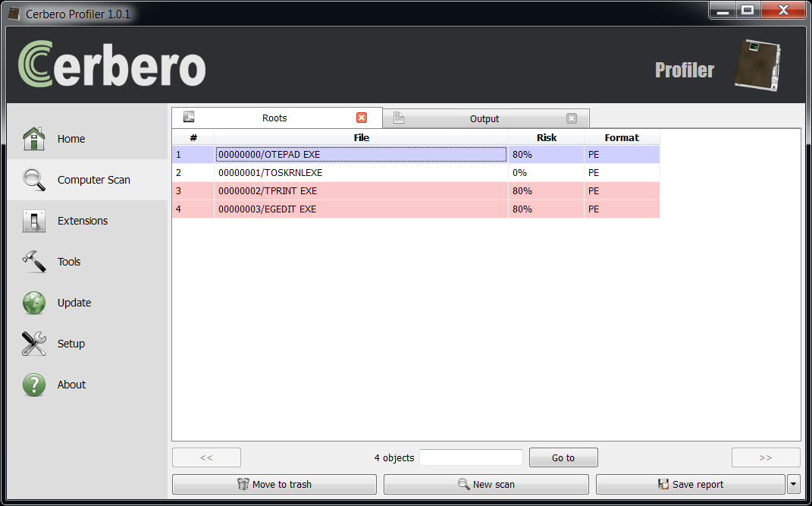
Task: Click the Roots tab icon
Action: click(x=189, y=117)
